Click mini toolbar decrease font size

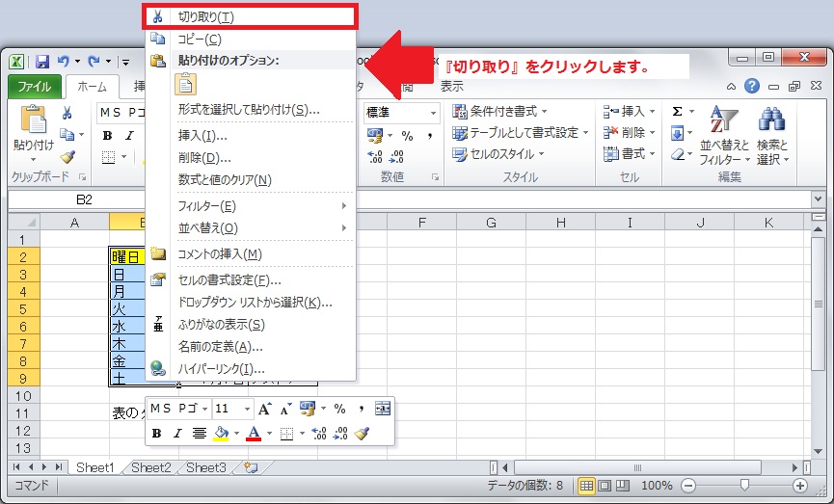(285, 409)
